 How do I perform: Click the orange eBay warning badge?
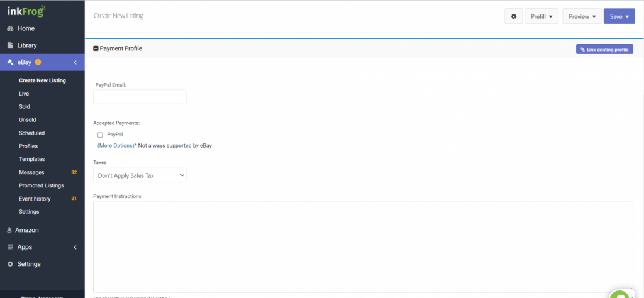coord(38,62)
